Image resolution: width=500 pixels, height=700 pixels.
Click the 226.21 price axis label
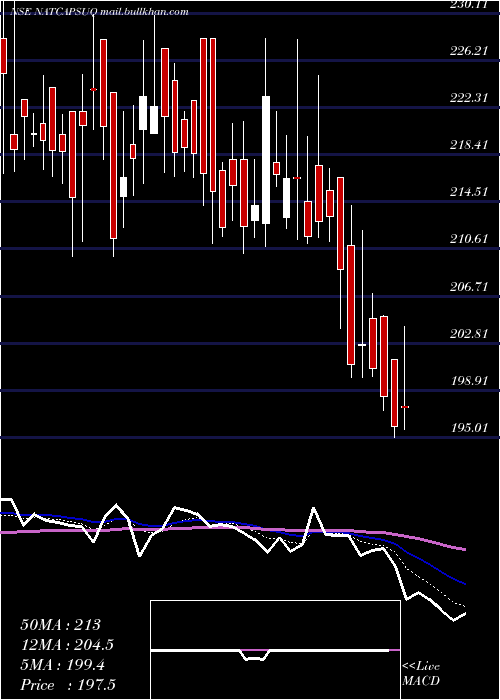pyautogui.click(x=468, y=51)
